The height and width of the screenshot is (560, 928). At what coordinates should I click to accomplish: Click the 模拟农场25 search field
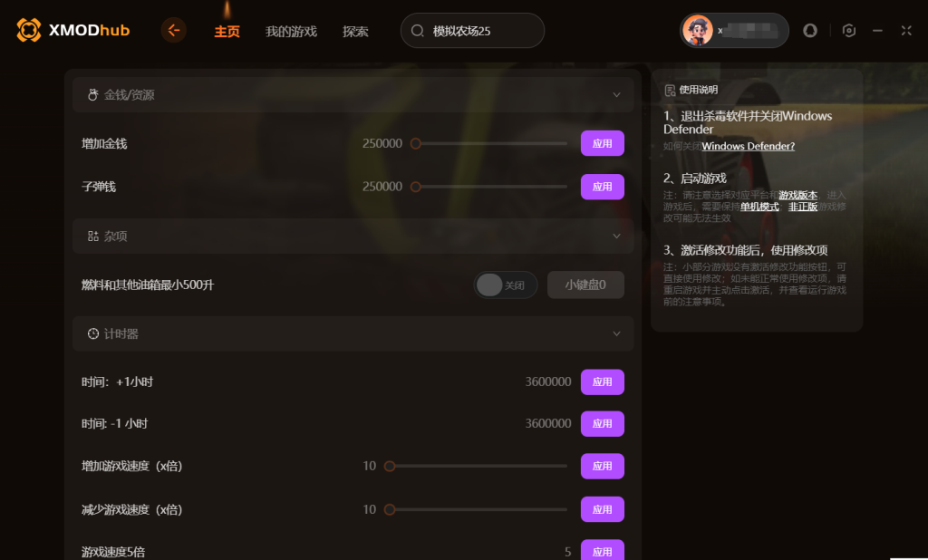pyautogui.click(x=472, y=31)
